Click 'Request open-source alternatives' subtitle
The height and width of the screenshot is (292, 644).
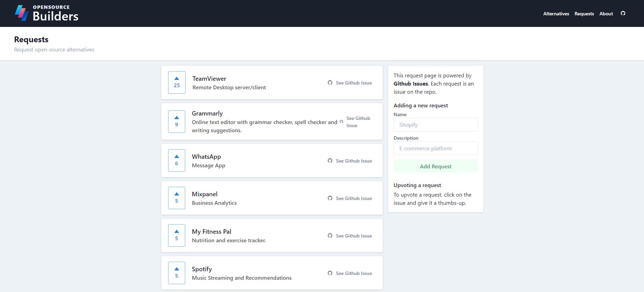(54, 50)
